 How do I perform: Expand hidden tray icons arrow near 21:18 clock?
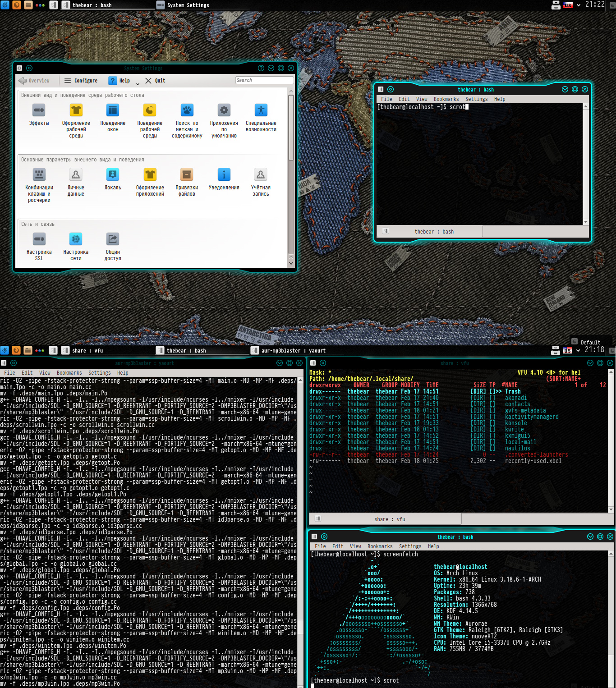578,350
